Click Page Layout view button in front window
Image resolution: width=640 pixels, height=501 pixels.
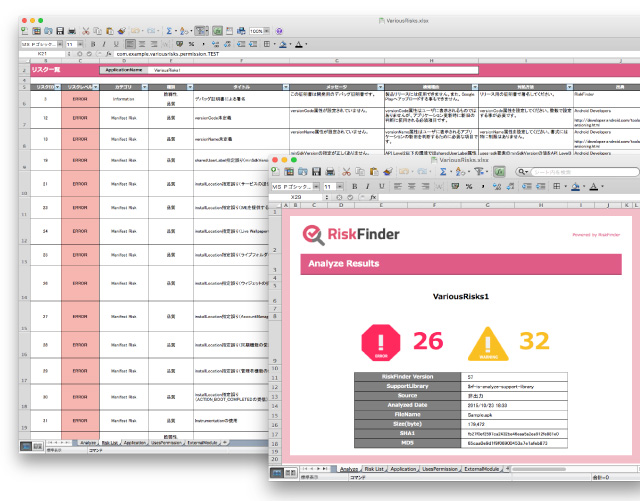tap(290, 472)
